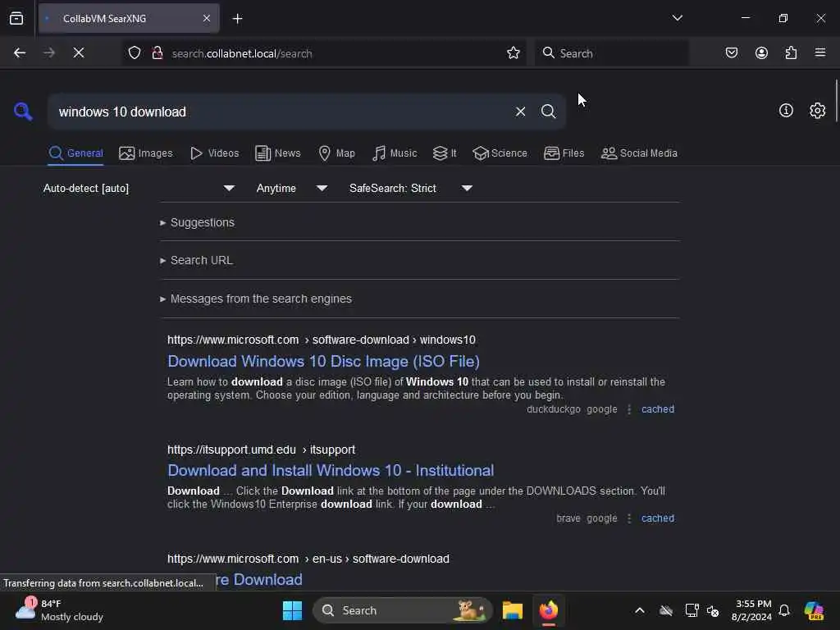The height and width of the screenshot is (630, 840).
Task: Open tracking protection shield icon
Action: [135, 52]
